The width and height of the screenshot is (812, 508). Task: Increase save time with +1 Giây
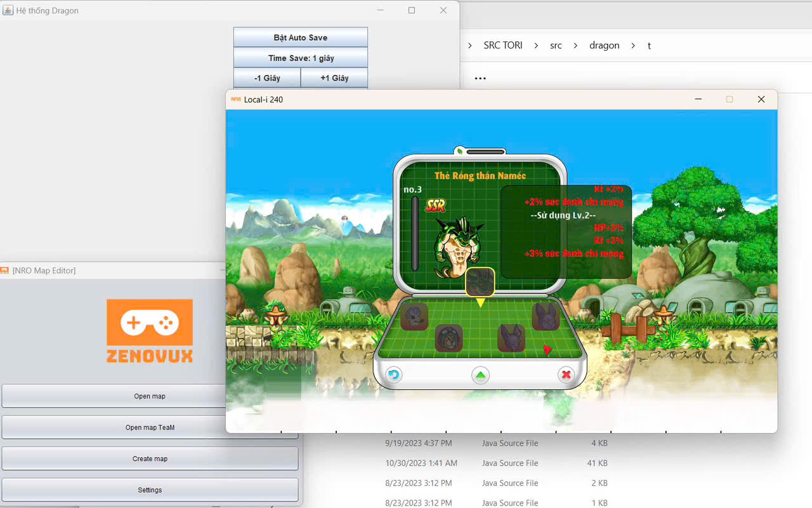334,78
